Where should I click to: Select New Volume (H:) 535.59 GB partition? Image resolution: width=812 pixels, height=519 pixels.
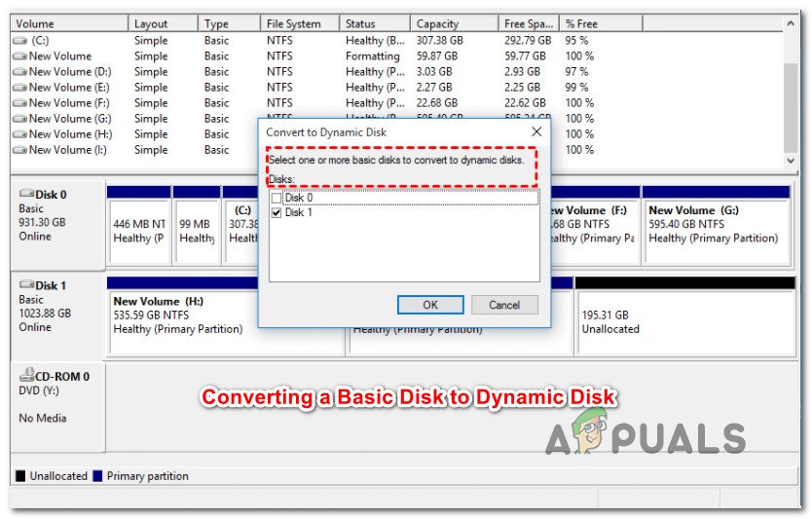pos(182,315)
